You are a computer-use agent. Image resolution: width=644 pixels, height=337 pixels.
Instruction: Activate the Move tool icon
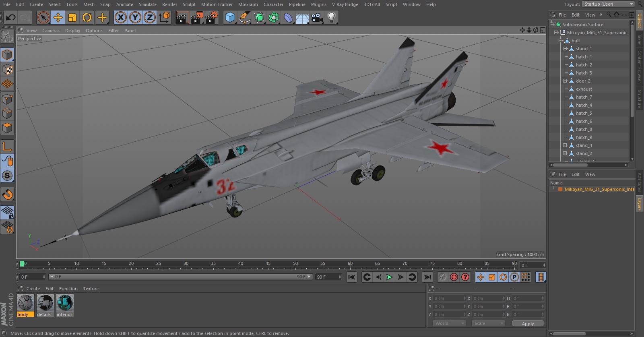(x=58, y=17)
